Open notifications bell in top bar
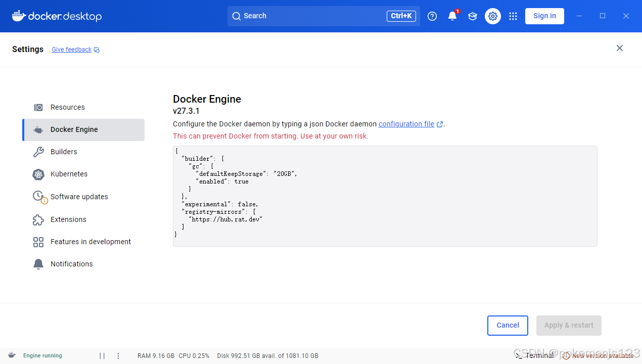 (x=452, y=16)
